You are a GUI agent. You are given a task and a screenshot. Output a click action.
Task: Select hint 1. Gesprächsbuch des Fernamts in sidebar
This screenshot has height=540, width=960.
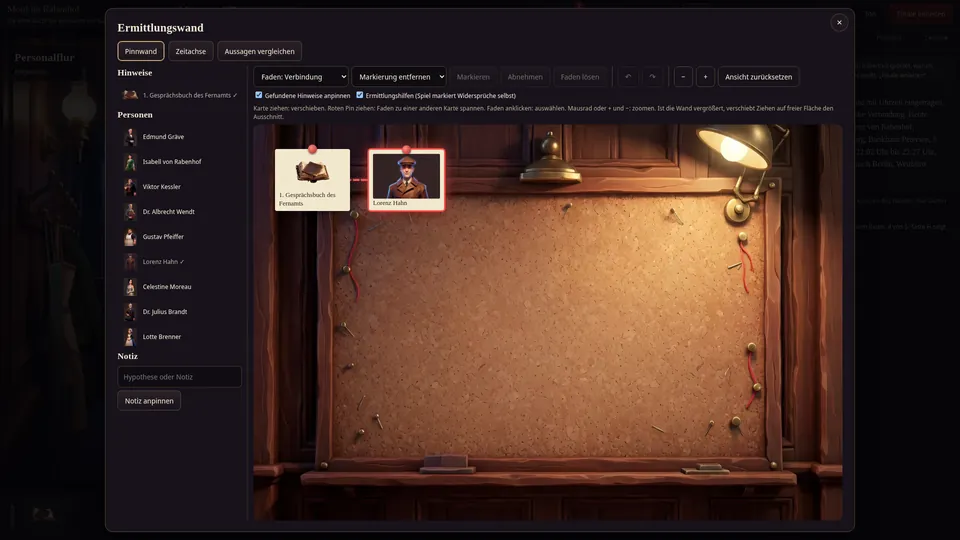click(x=180, y=95)
